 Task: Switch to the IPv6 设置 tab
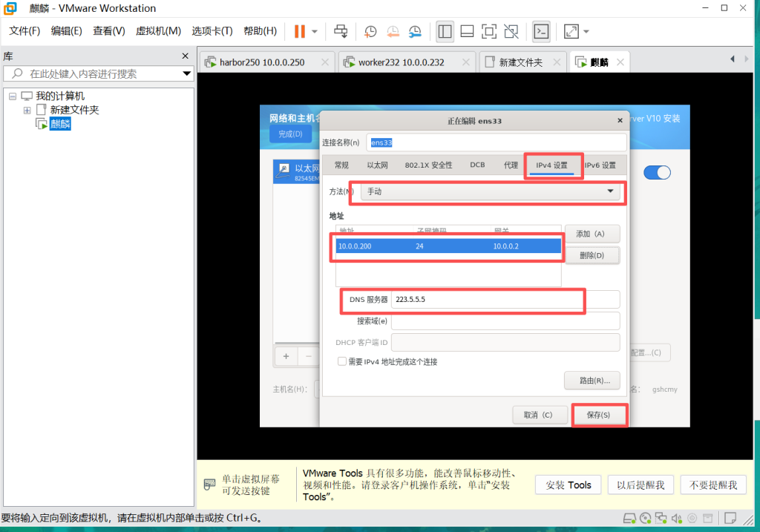(600, 165)
